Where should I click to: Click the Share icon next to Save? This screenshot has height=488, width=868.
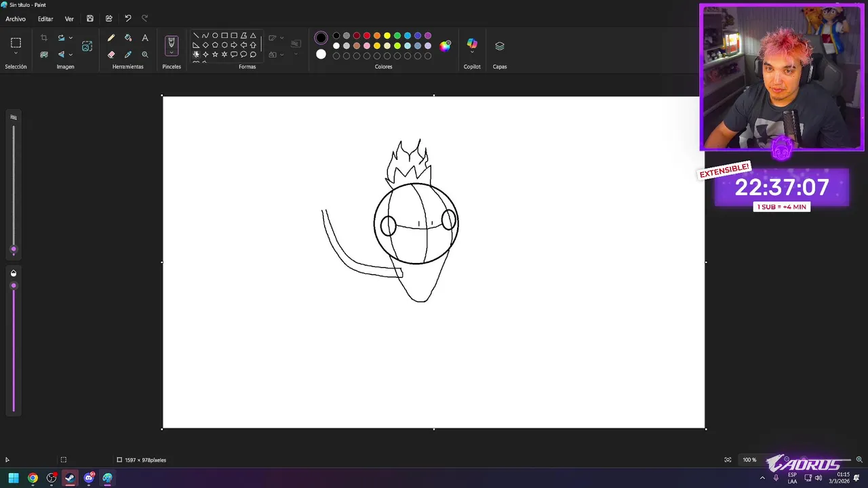click(108, 18)
